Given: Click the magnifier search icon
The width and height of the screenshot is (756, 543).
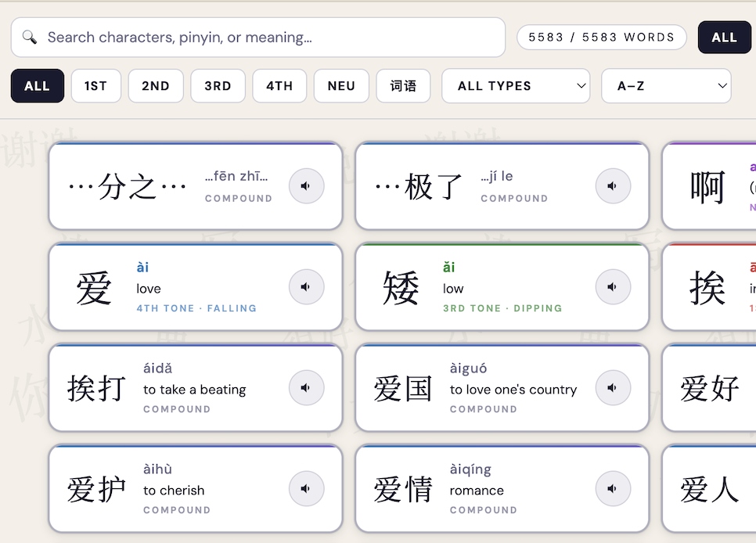Looking at the screenshot, I should pyautogui.click(x=30, y=37).
